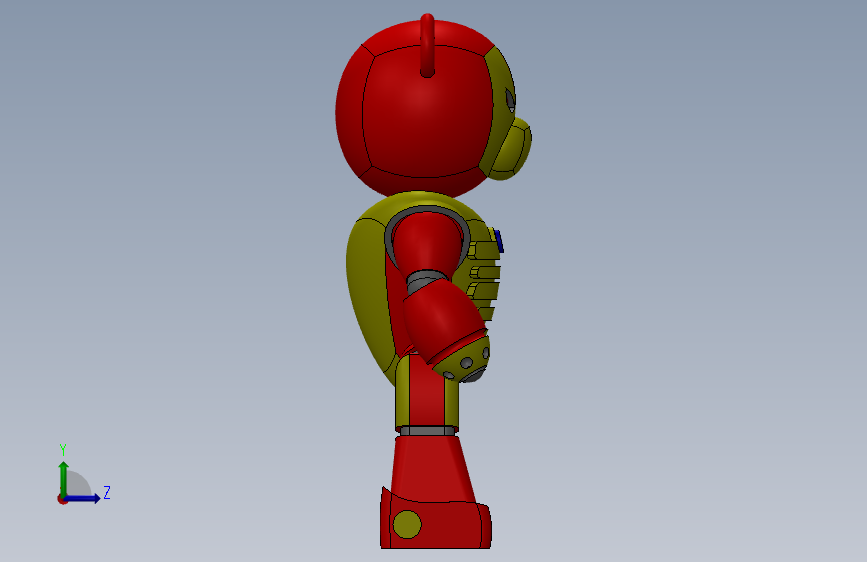Select the red antenna on the robot's head
867x562 pixels.
point(427,45)
